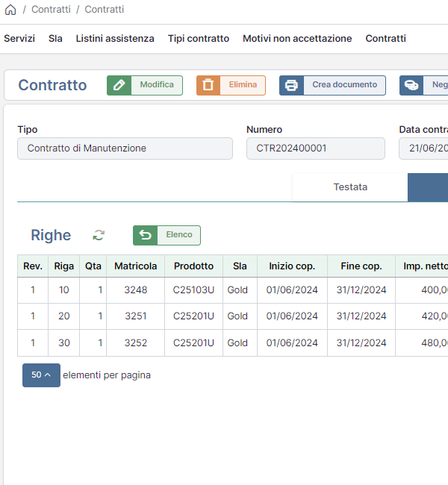448x485 pixels.
Task: Select Gold Sla cell in row 20
Action: (x=240, y=316)
